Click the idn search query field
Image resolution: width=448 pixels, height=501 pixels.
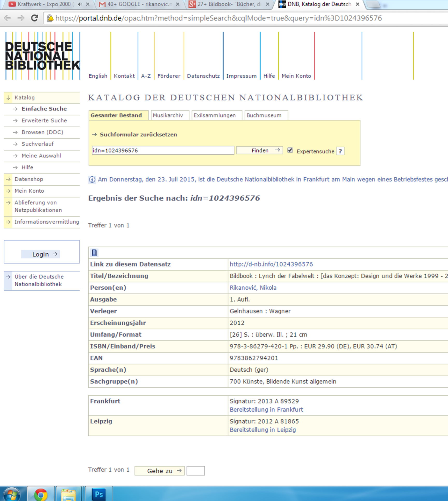tap(163, 150)
